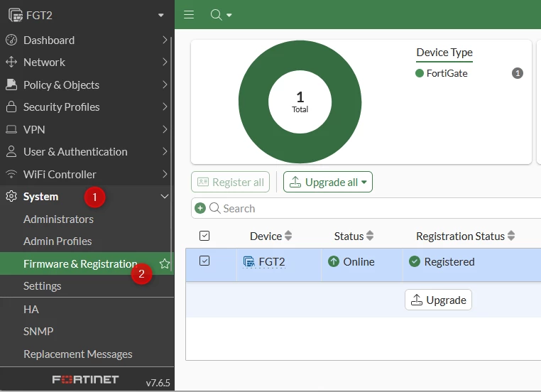The image size is (541, 392).
Task: Click the Registered text in FGT2 row
Action: pos(449,261)
